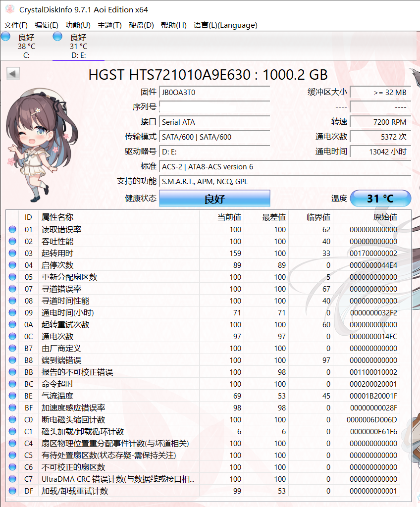Open the 功能(U) menu
The image size is (420, 507).
coord(78,25)
